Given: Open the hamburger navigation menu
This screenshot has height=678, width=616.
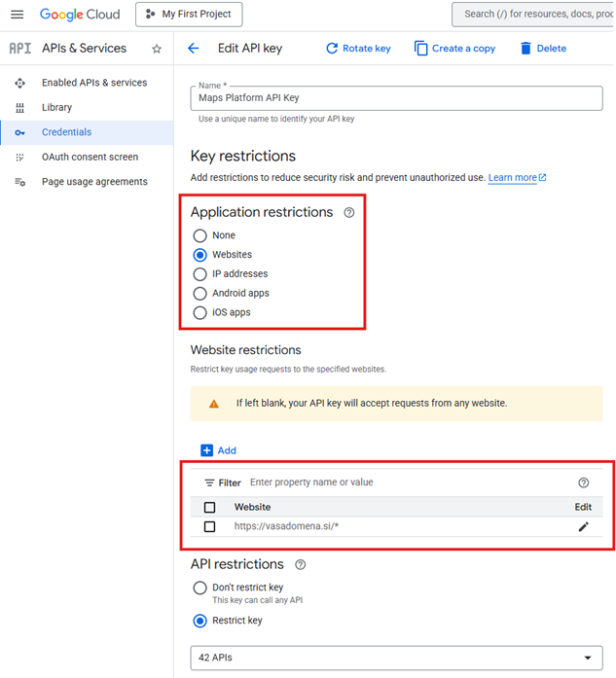Looking at the screenshot, I should (17, 15).
